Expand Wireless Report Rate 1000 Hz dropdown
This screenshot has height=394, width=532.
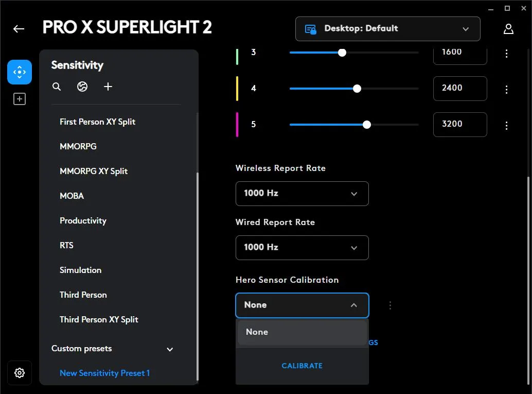[302, 194]
